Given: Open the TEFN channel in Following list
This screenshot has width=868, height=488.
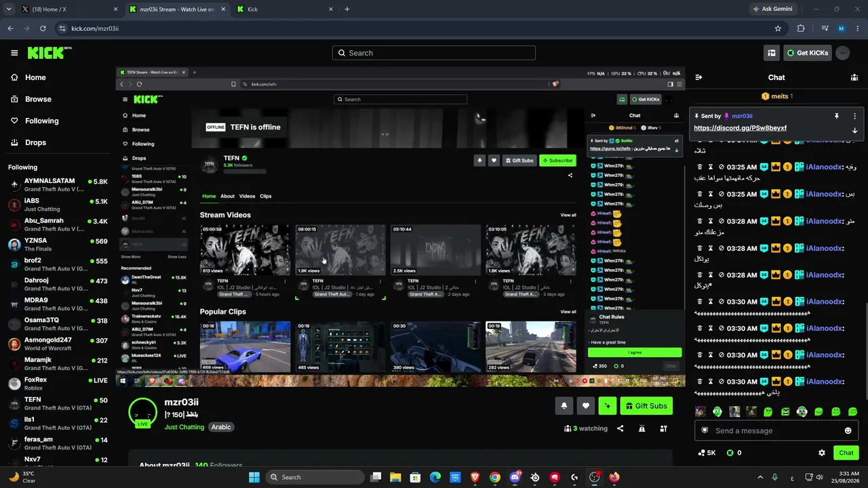Looking at the screenshot, I should pos(58,404).
